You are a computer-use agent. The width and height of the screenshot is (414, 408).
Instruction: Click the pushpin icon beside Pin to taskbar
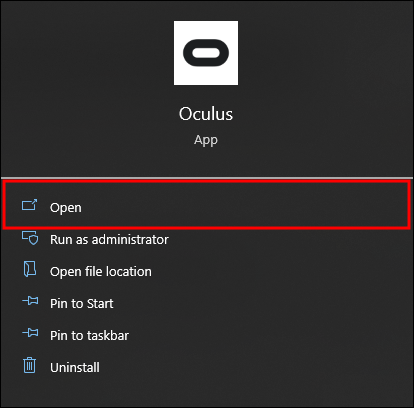pos(30,332)
